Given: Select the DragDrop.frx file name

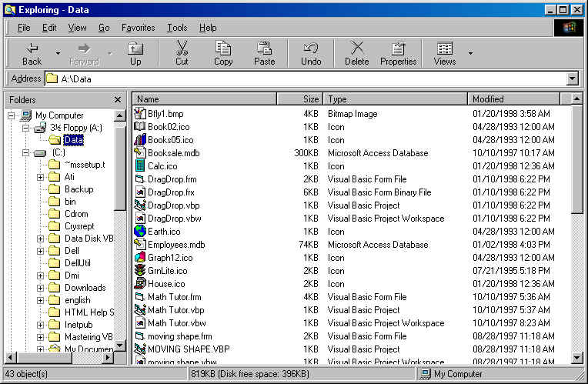Looking at the screenshot, I should pos(171,192).
